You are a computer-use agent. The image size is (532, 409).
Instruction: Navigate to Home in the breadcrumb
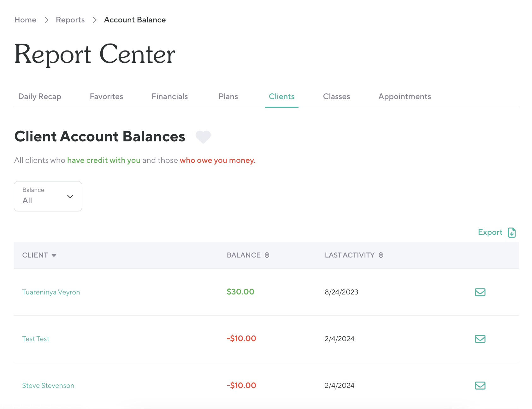point(25,20)
